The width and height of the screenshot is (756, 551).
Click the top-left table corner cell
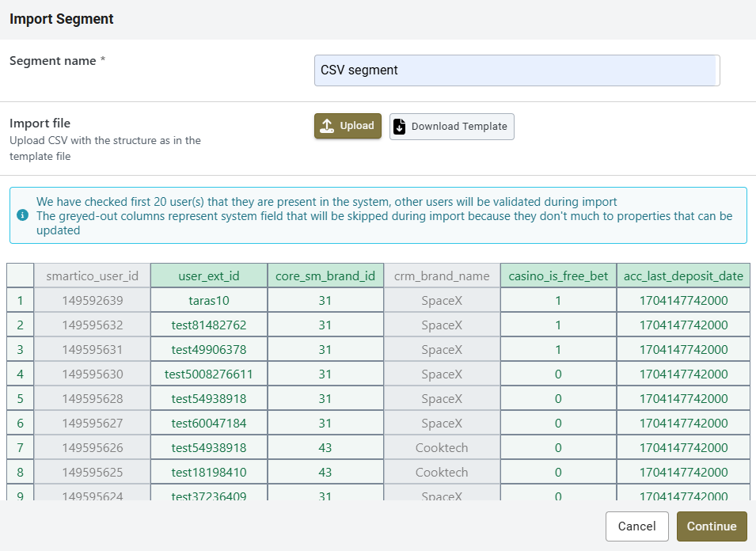tap(21, 276)
